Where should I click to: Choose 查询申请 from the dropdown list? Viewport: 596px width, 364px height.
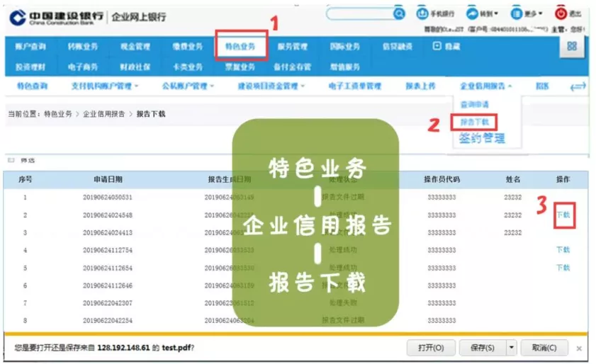474,105
